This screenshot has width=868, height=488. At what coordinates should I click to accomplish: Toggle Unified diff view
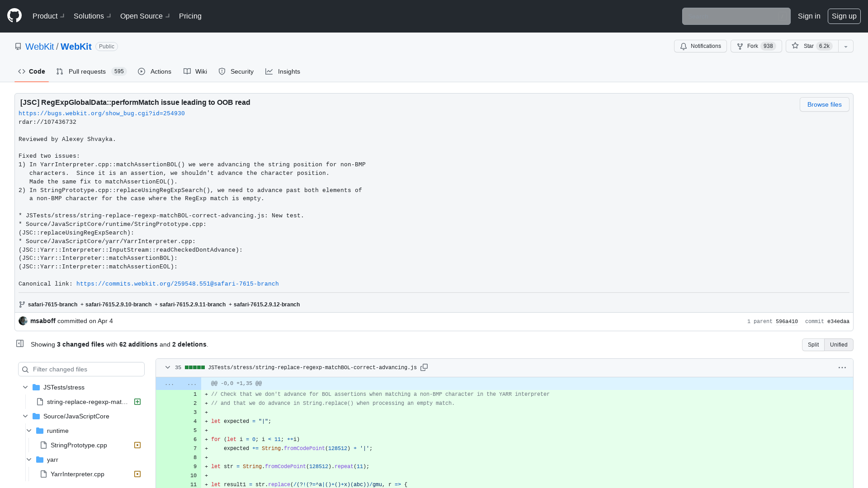coord(839,344)
